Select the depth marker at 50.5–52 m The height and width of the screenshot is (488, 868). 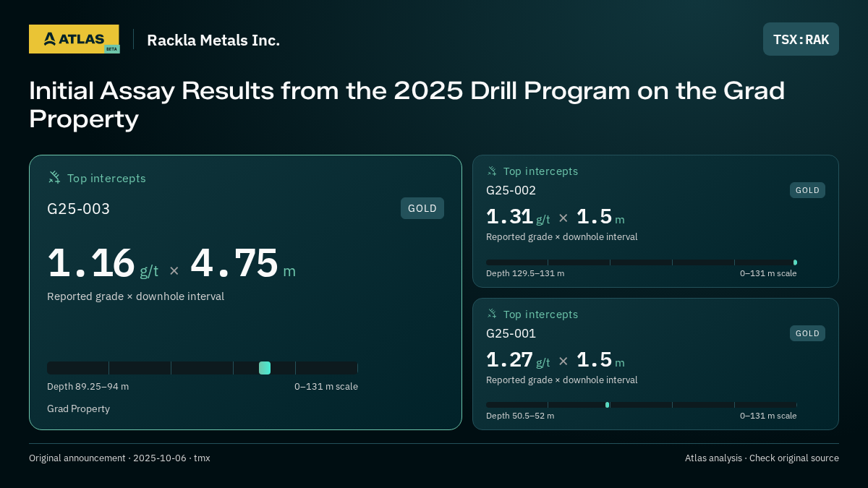click(607, 405)
